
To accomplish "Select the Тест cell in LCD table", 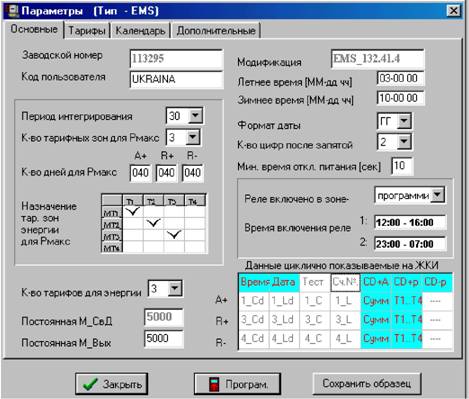I will point(313,282).
